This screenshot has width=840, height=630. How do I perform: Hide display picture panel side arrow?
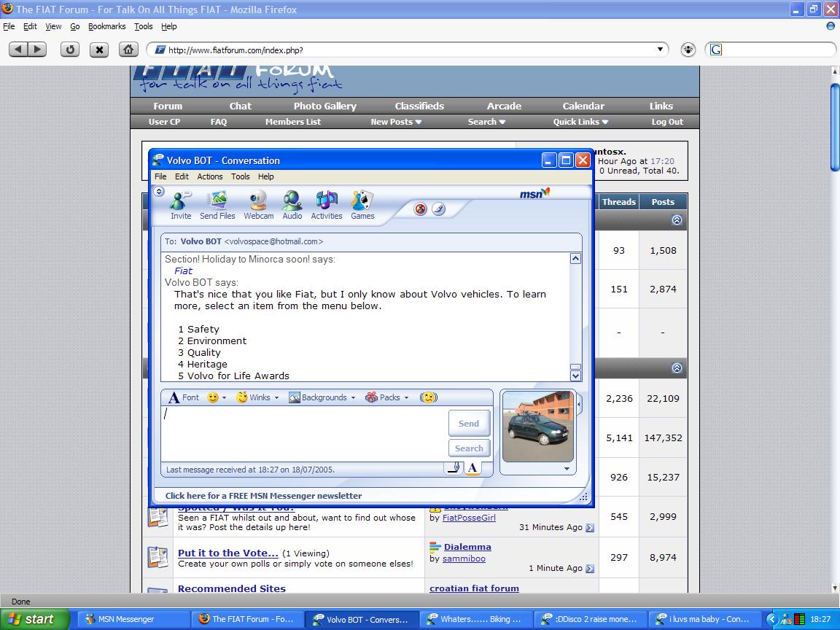click(x=579, y=403)
